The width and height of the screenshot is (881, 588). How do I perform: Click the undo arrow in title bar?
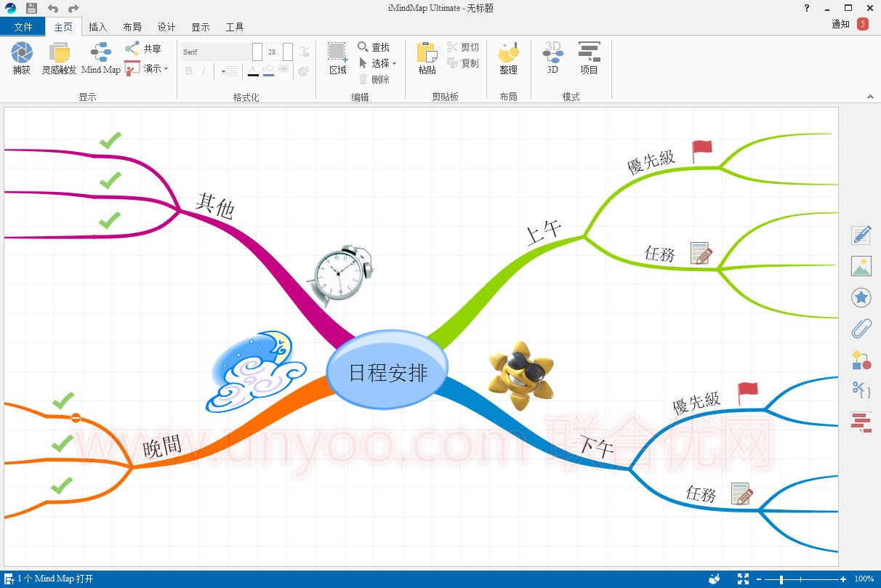coord(53,9)
